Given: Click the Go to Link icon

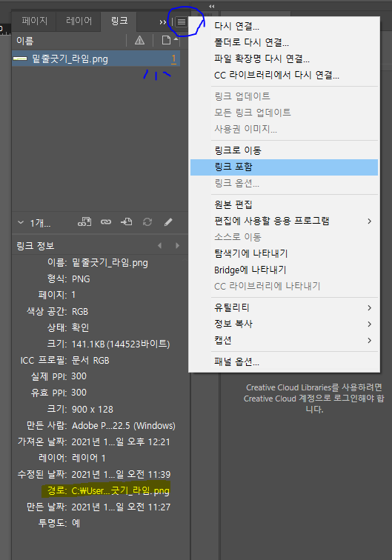Looking at the screenshot, I should coord(126,222).
